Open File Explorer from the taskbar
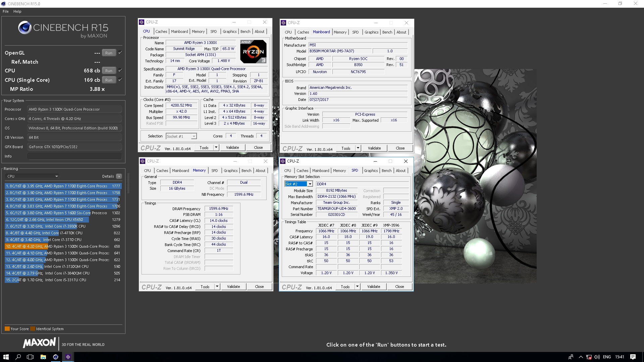The image size is (644, 362). [43, 357]
